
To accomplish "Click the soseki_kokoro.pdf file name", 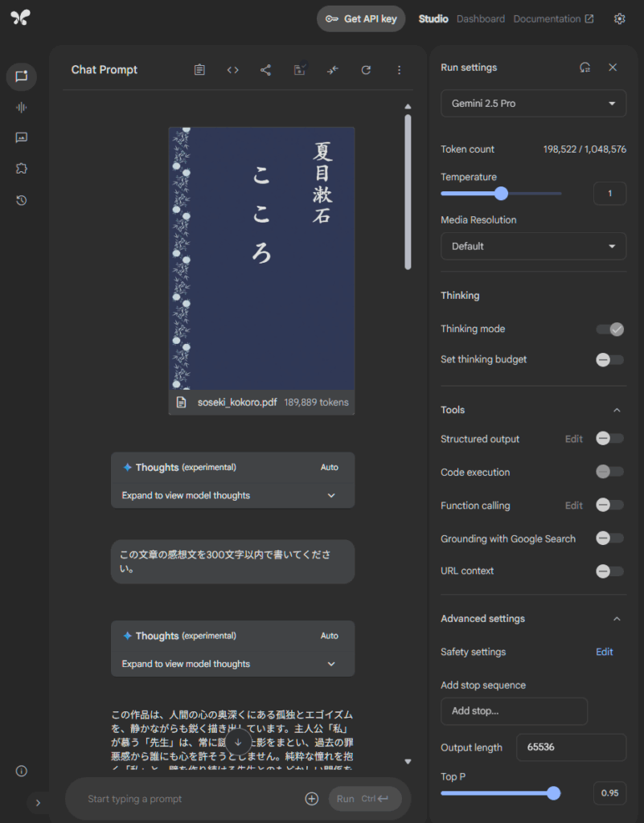I will [237, 402].
